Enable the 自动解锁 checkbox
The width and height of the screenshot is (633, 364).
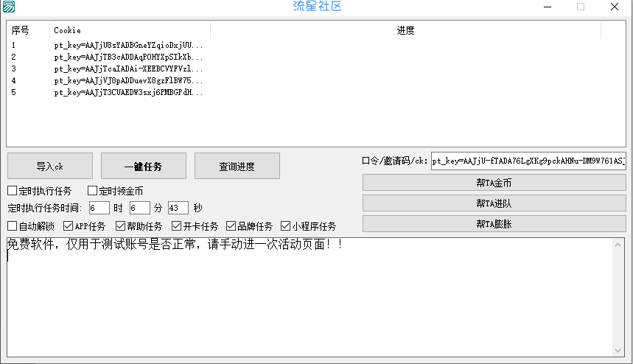[x=12, y=226]
